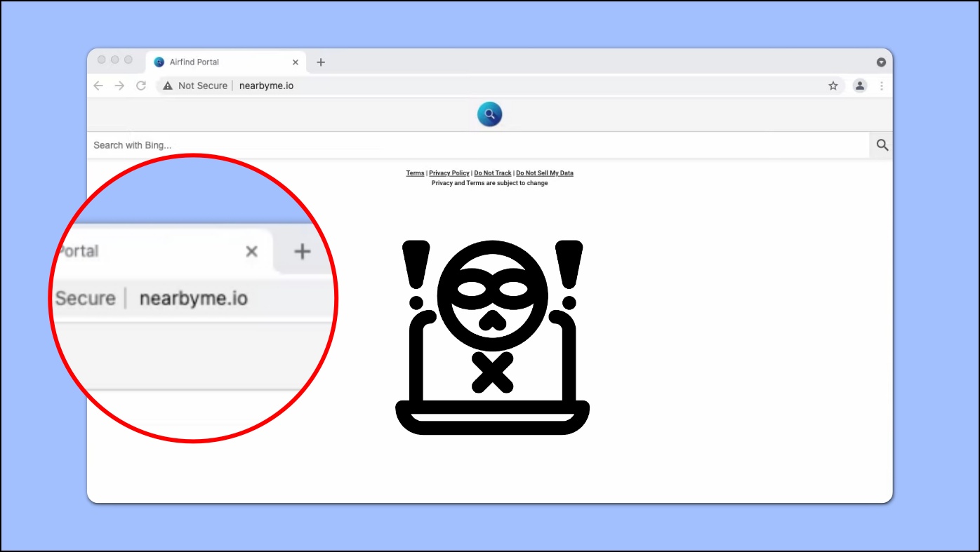Viewport: 980px width, 552px height.
Task: Click the browser forward arrow
Action: [119, 86]
